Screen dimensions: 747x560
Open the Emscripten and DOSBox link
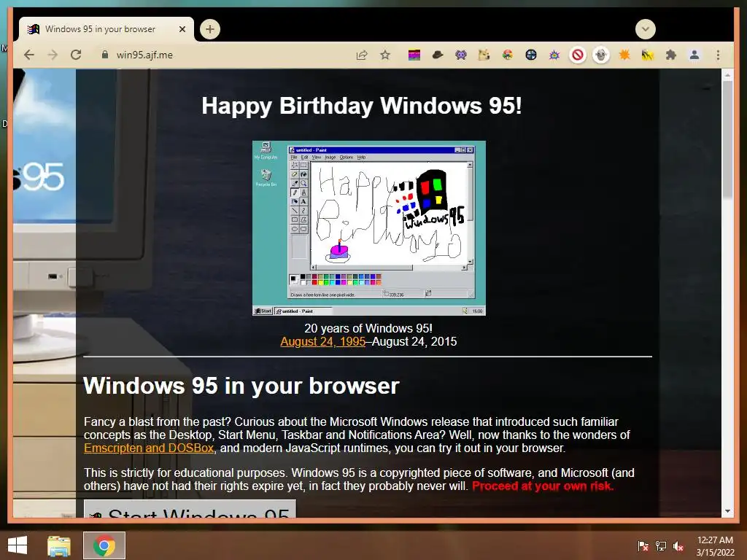(x=149, y=448)
